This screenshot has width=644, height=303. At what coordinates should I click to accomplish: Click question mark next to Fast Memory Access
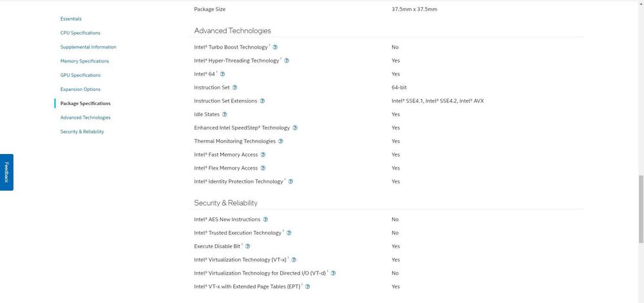[263, 155]
